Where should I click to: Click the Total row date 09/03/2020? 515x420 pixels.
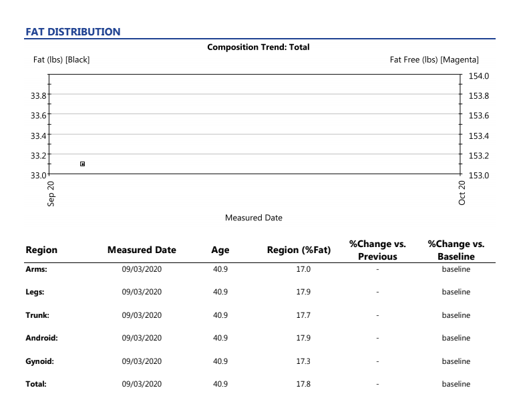[x=142, y=384]
